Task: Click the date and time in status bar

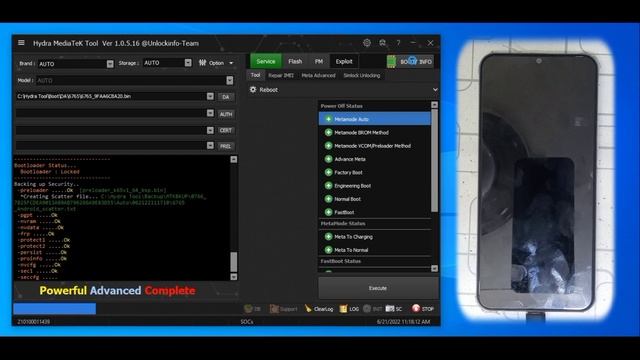Action: point(403,322)
